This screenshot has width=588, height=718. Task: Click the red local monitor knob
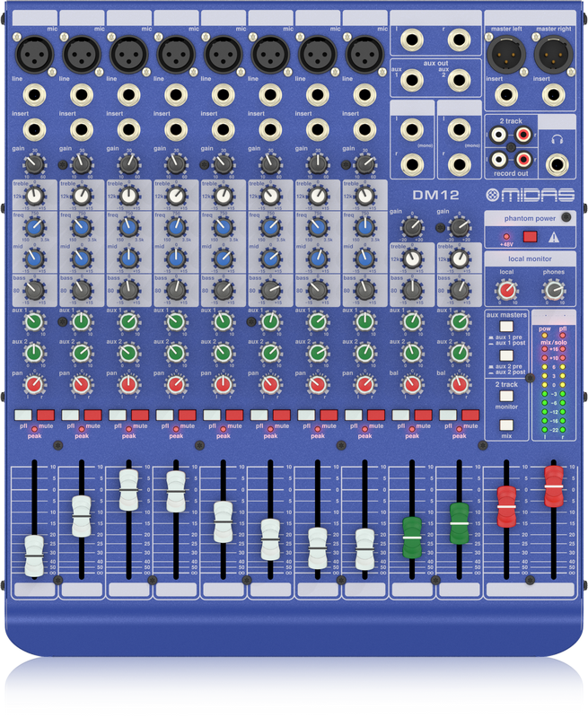[x=506, y=290]
